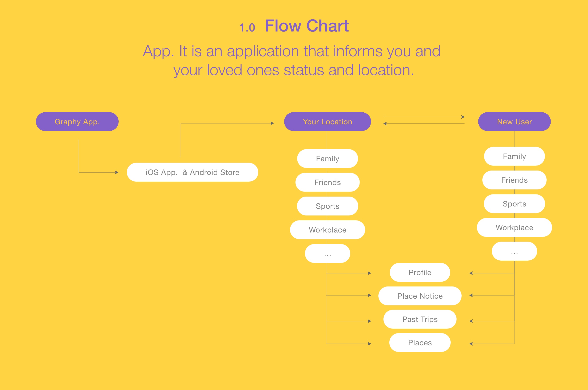The height and width of the screenshot is (390, 588).
Task: Click Sports under Your Location
Action: 327,206
